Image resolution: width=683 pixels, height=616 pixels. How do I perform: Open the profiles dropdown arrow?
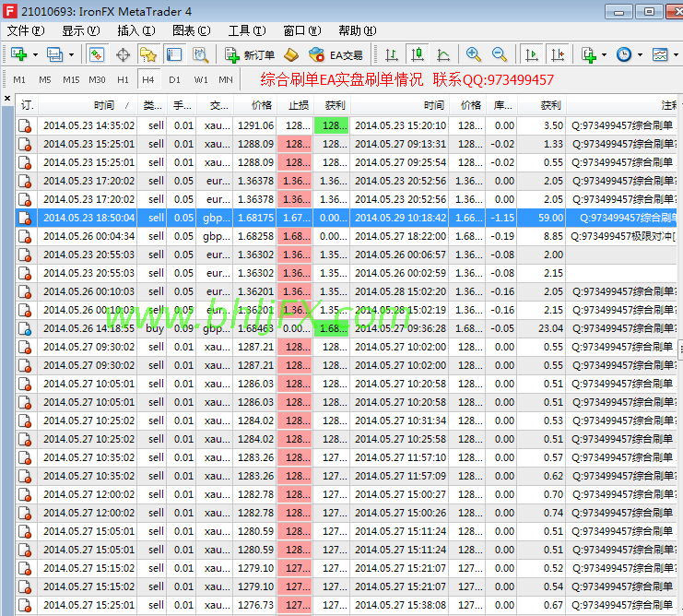(x=71, y=54)
